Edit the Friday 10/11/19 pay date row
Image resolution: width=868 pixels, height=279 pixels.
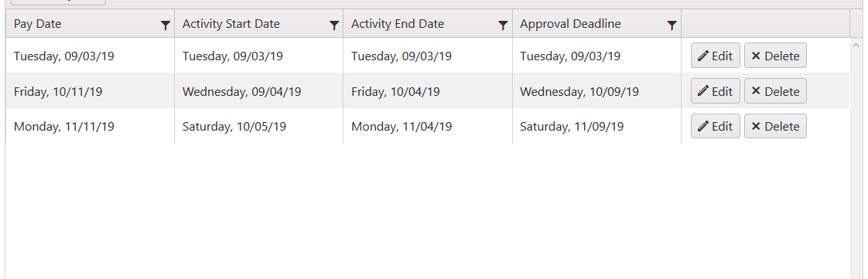(716, 91)
